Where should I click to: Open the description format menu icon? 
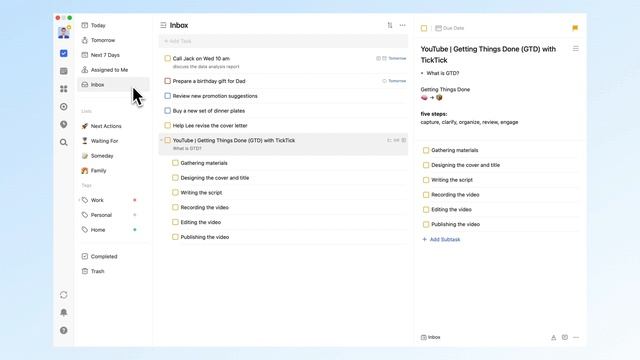point(576,49)
